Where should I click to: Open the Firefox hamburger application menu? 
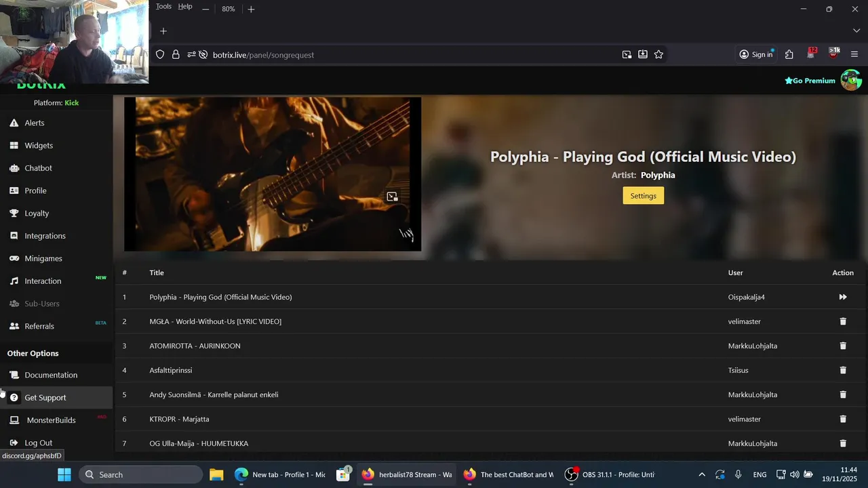(x=854, y=55)
